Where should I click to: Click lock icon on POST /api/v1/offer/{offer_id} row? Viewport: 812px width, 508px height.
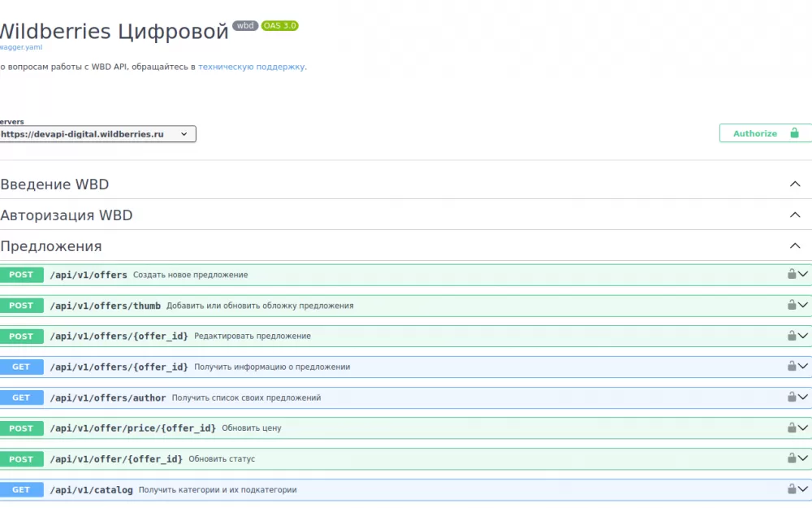792,458
